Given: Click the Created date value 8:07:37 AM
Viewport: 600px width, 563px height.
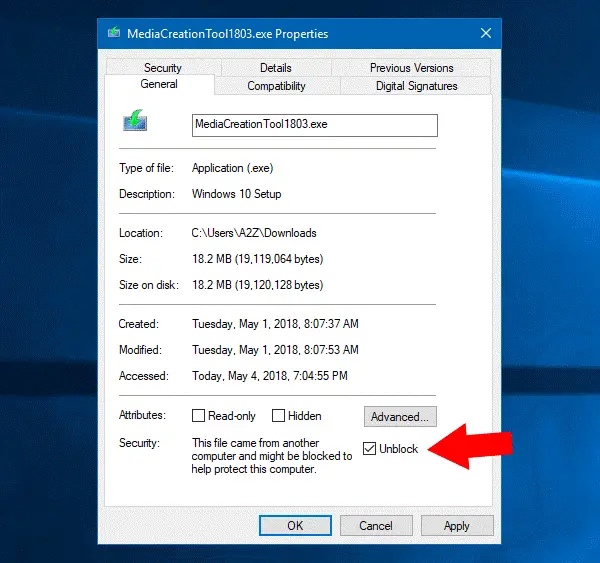Looking at the screenshot, I should pyautogui.click(x=275, y=324).
